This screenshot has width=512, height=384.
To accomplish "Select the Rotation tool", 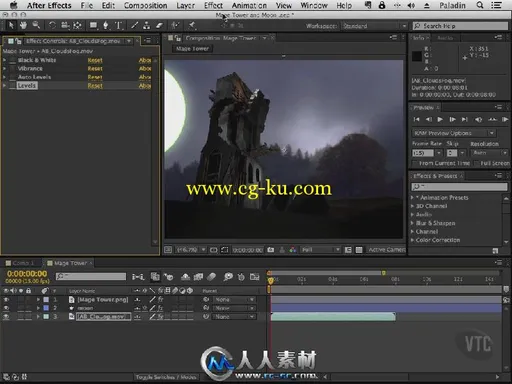I will 52,25.
